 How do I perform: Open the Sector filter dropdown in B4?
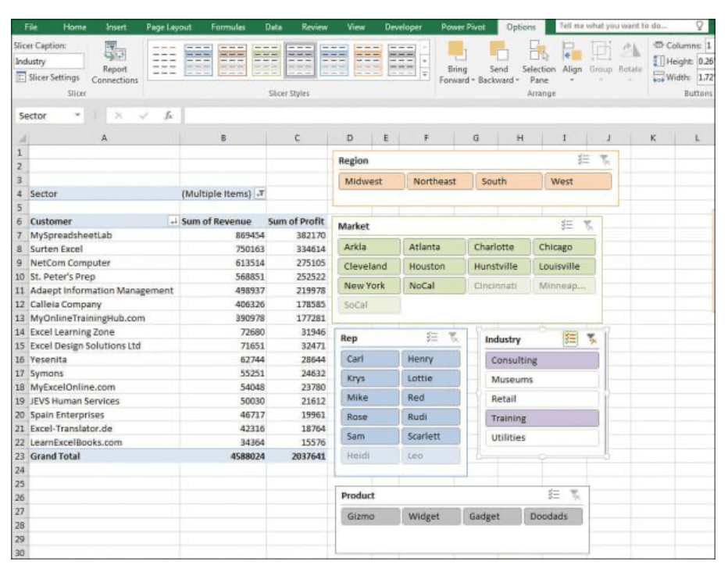(260, 194)
